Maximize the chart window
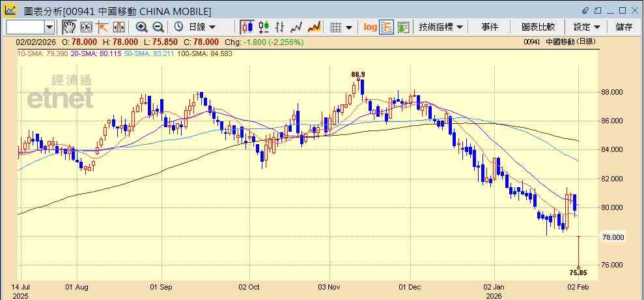Screen dimensions: 644x300 [x=623, y=10]
